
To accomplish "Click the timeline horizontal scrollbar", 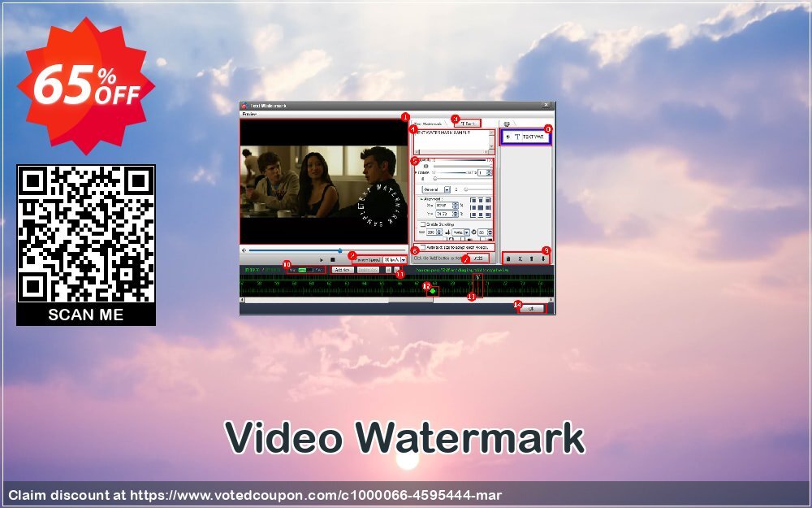I will pos(397,300).
